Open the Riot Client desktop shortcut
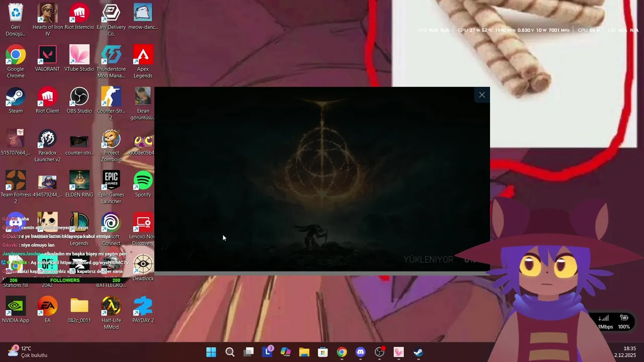The width and height of the screenshot is (644, 362). click(47, 101)
